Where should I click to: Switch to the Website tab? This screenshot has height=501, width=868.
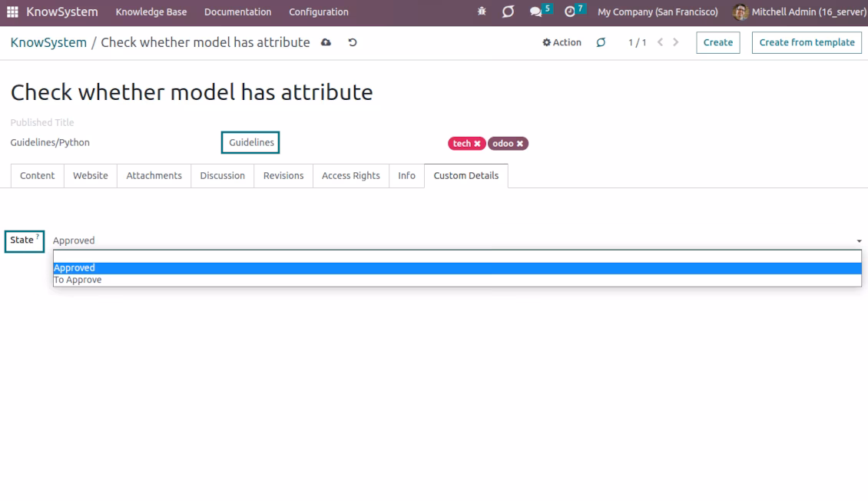click(90, 175)
